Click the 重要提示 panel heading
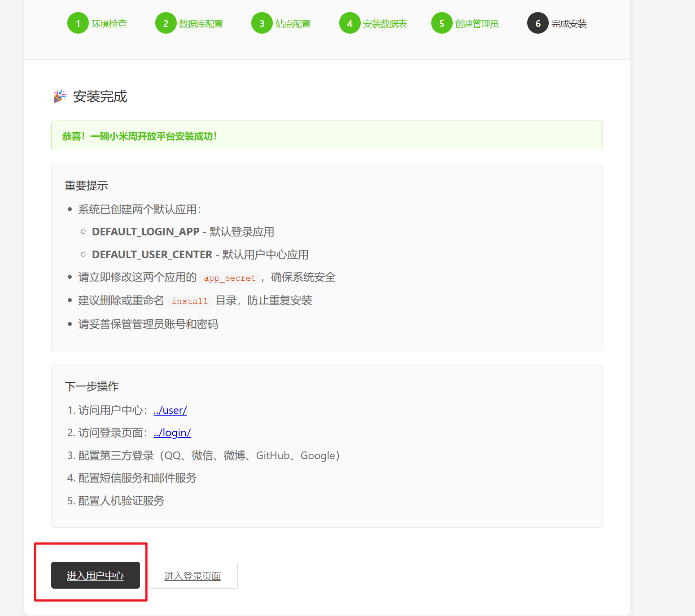Screen dimensions: 695x616 86,186
